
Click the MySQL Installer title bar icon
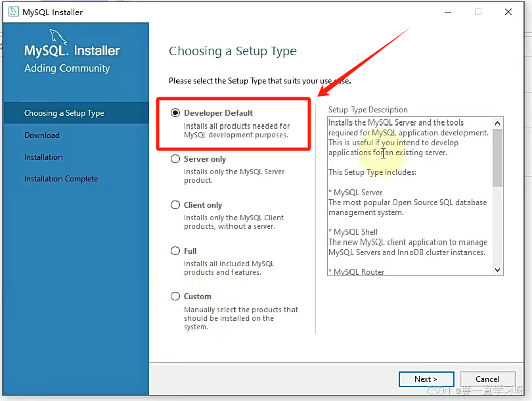coord(13,11)
